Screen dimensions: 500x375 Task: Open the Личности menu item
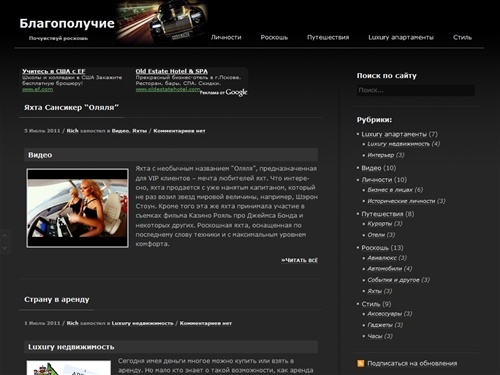226,37
